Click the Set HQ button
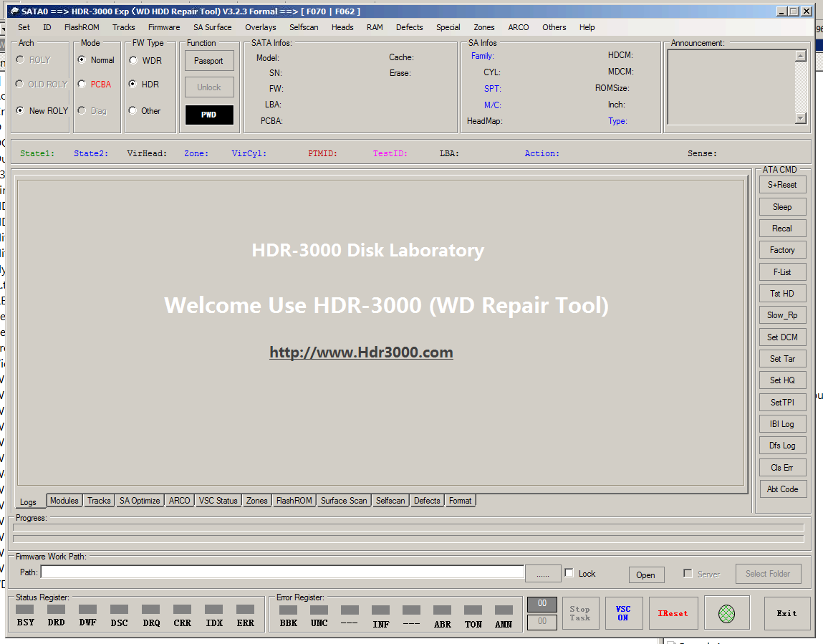The height and width of the screenshot is (644, 823). (x=782, y=380)
